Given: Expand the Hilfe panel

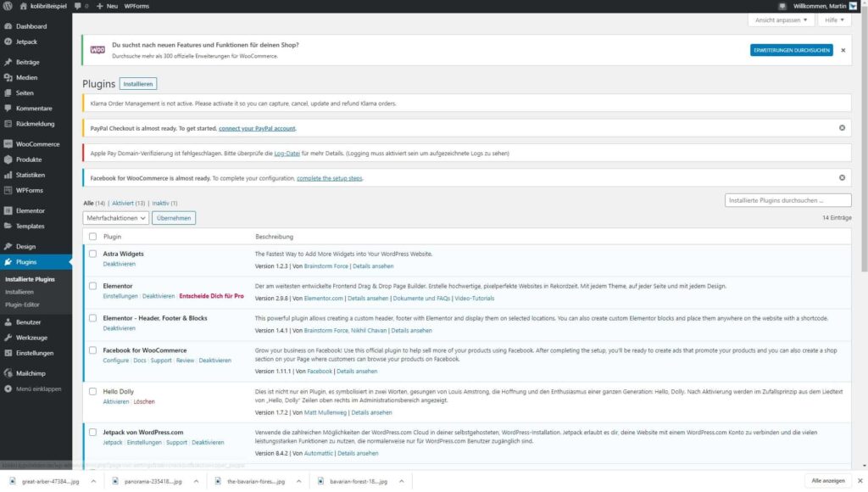Looking at the screenshot, I should (x=834, y=20).
